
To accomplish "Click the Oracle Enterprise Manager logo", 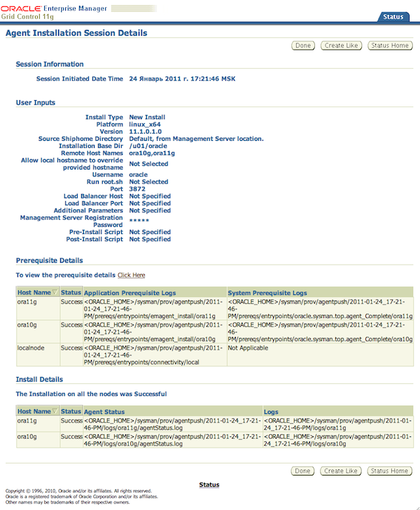I will 56,12.
